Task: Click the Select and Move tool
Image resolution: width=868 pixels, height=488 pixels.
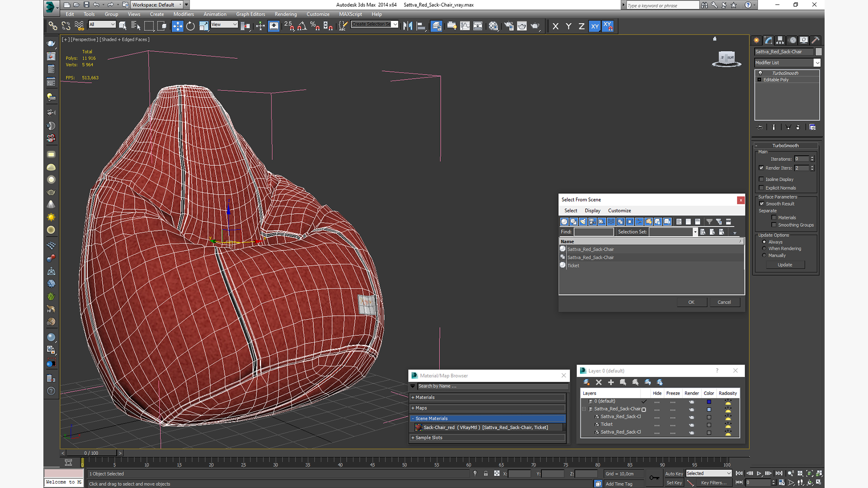Action: 177,26
